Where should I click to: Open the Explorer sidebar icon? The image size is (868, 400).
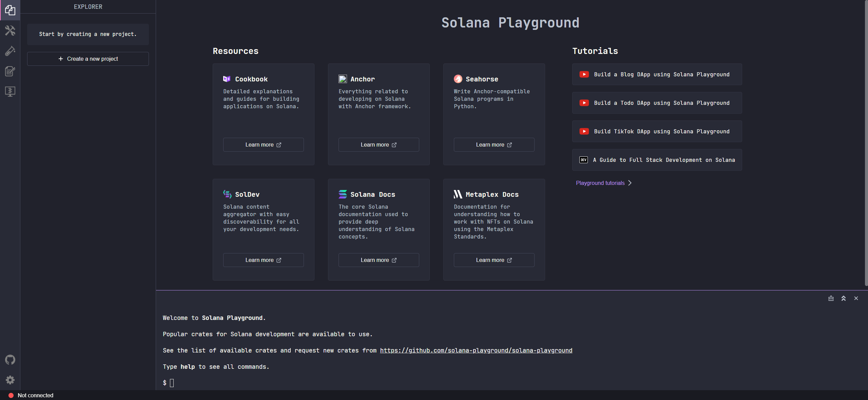click(x=10, y=10)
